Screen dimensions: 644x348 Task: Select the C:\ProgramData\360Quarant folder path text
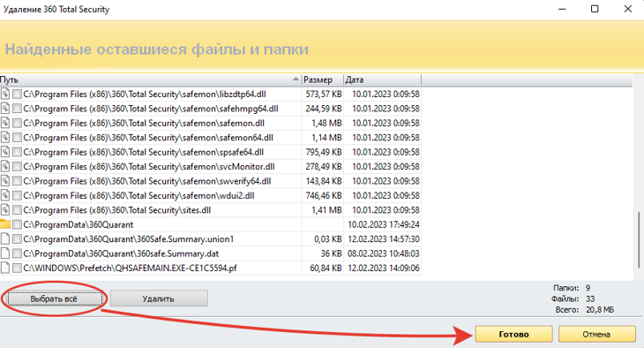78,224
